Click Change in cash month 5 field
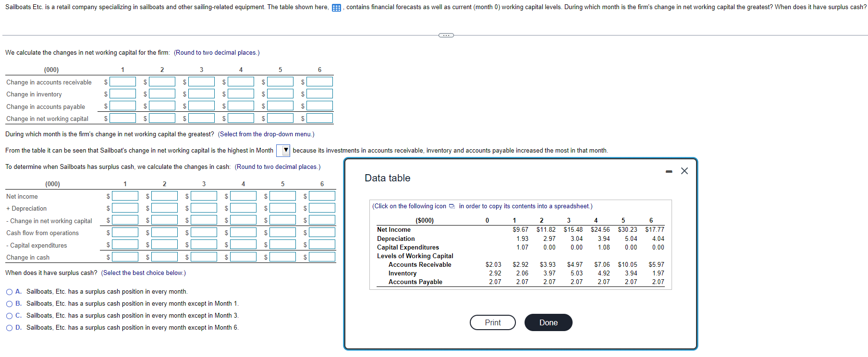 (283, 257)
